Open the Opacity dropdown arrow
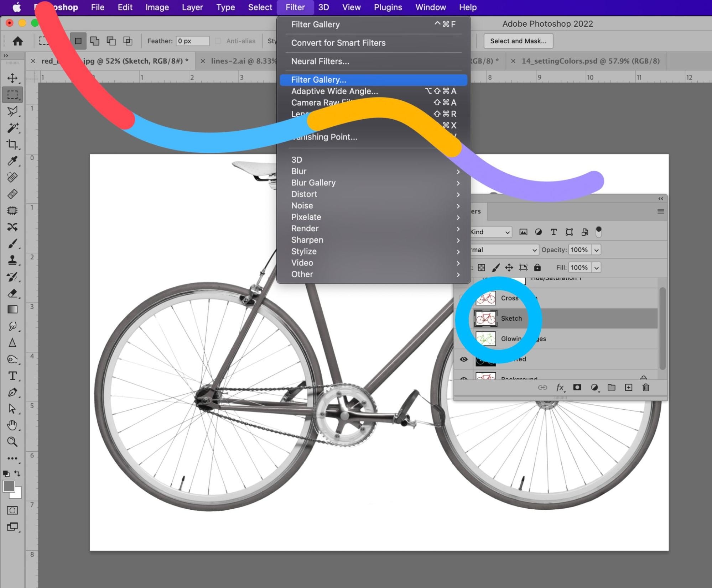The height and width of the screenshot is (588, 712). pyautogui.click(x=597, y=250)
